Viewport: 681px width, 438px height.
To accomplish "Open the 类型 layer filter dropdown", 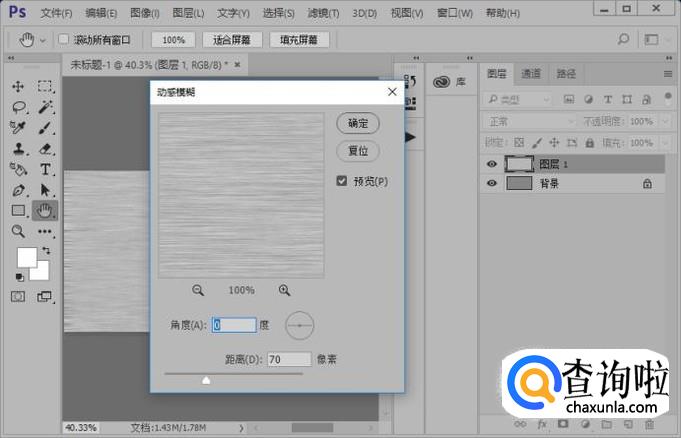I will [521, 99].
